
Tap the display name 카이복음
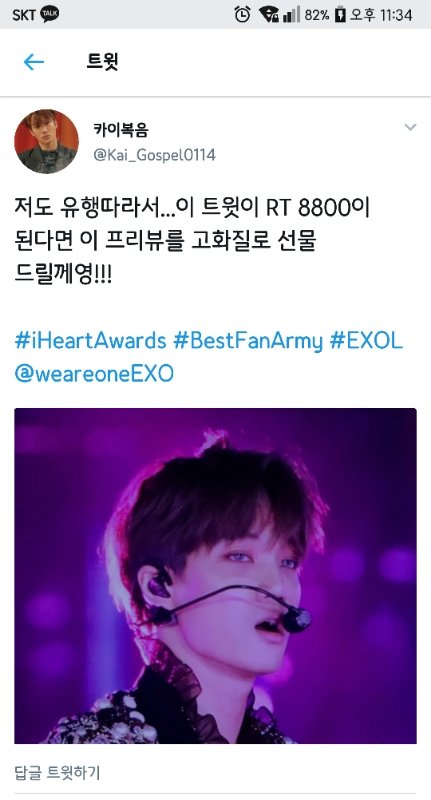[120, 131]
